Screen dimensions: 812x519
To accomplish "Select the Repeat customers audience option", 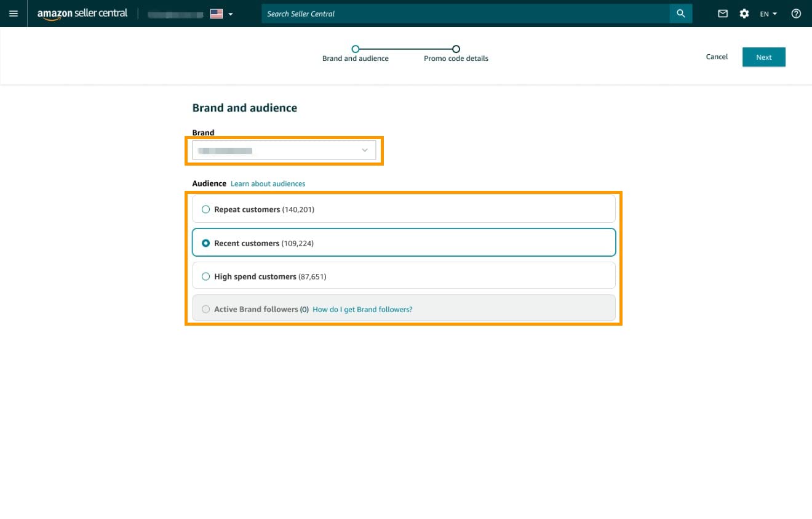I will 206,209.
